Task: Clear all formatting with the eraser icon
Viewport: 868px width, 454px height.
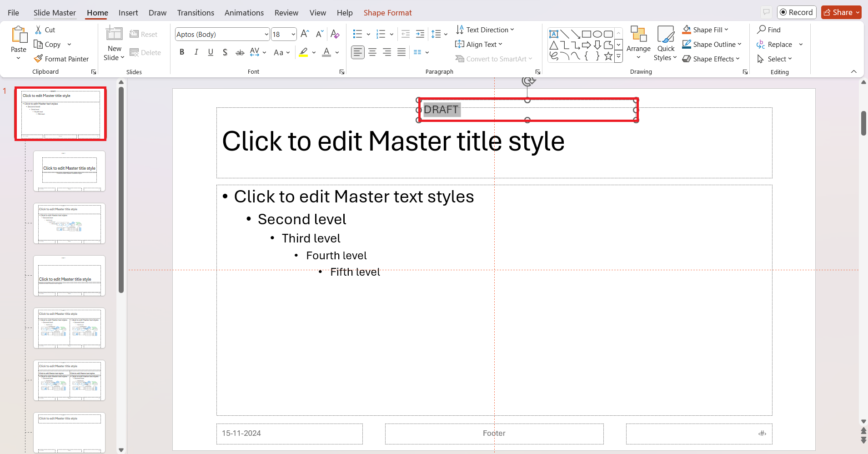Action: tap(335, 34)
